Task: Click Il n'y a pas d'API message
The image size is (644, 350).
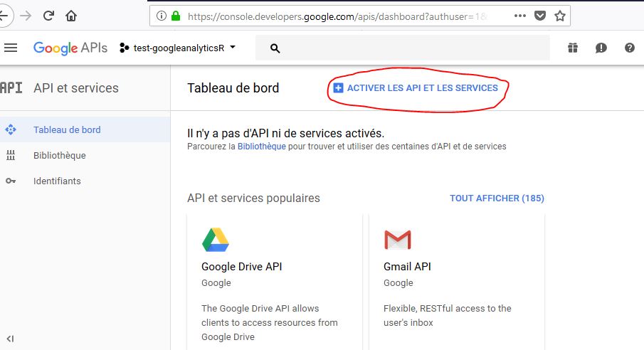Action: pyautogui.click(x=286, y=133)
